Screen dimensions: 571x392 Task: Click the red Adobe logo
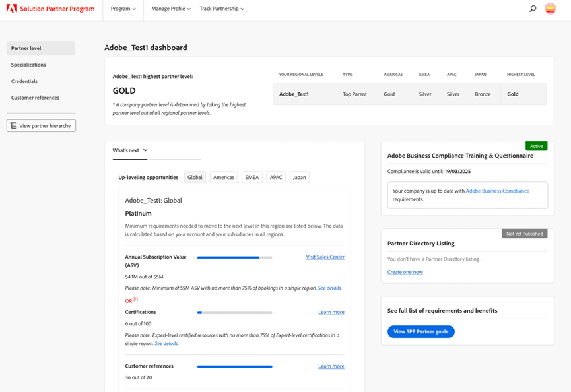(x=10, y=9)
